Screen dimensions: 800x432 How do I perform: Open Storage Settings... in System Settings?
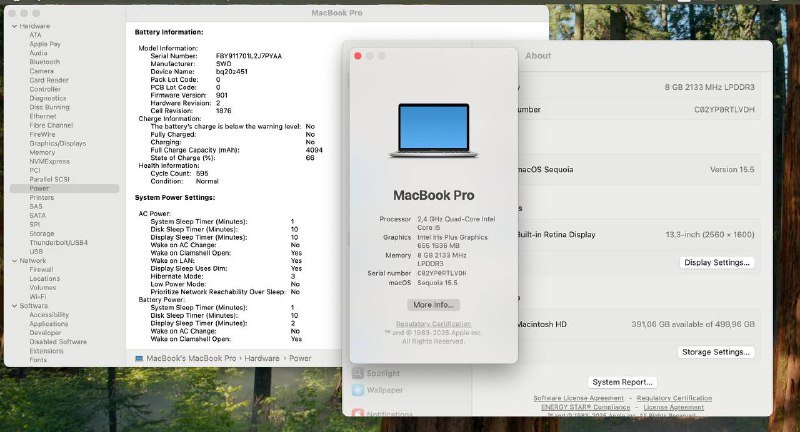[x=716, y=352]
